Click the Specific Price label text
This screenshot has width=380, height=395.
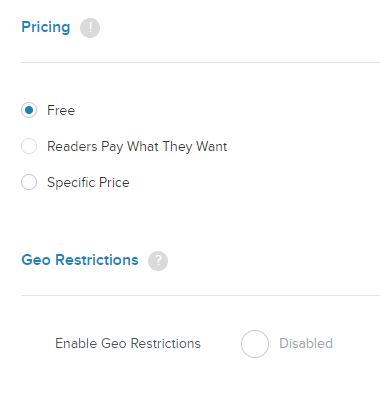(x=88, y=183)
